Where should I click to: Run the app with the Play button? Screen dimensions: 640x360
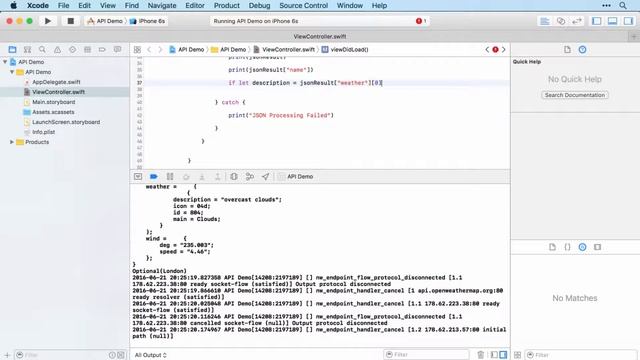pyautogui.click(x=48, y=21)
